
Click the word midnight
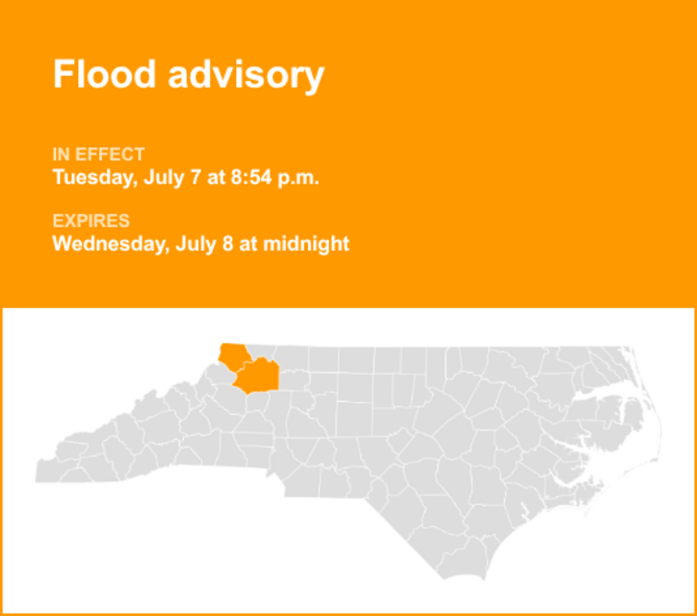coord(306,243)
